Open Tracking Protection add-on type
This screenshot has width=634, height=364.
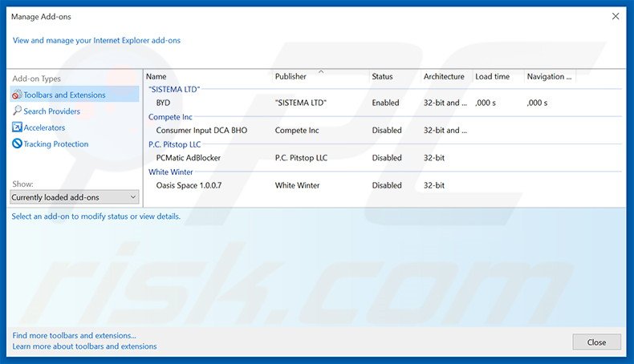56,144
